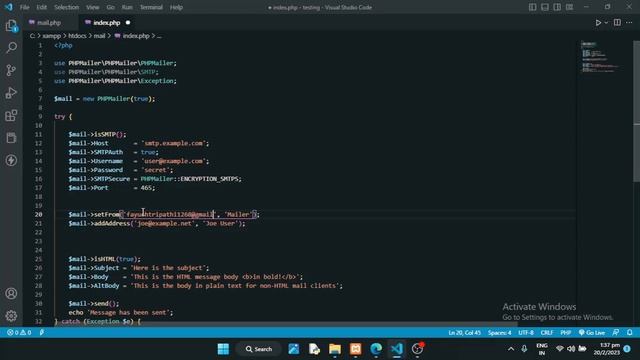This screenshot has height=360, width=640.
Task: Click the unsaved dot on index.php tab
Action: tap(128, 23)
